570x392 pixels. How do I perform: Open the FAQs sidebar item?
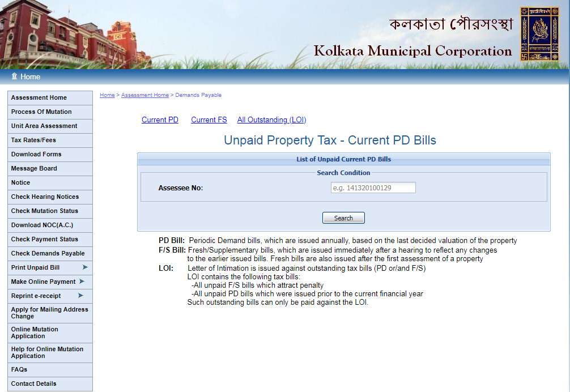19,369
